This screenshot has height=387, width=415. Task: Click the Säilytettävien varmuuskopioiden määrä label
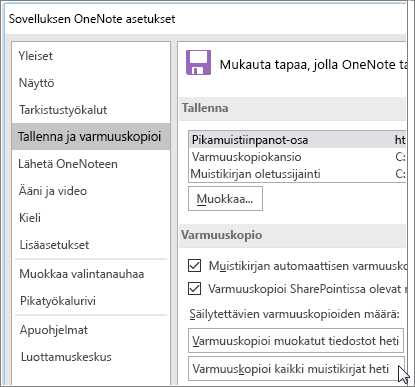coord(294,314)
